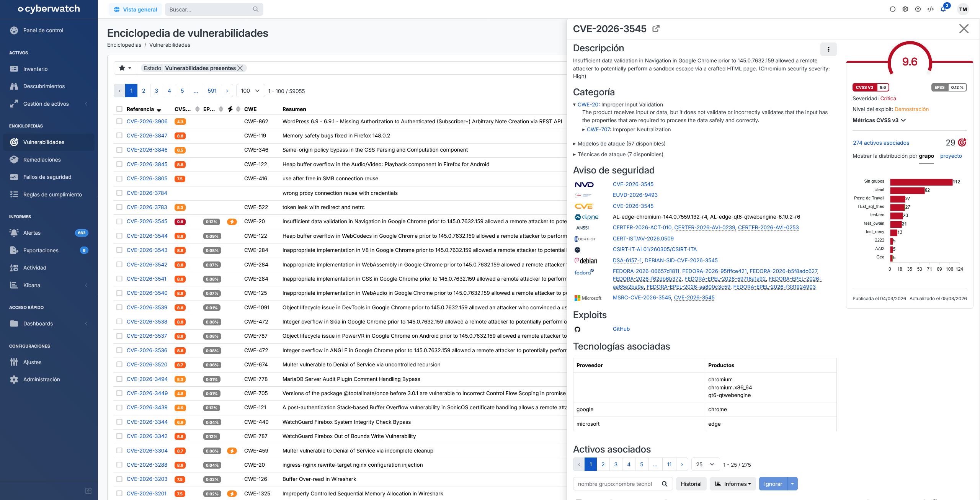Open the star favorites filter dropdown
Viewport: 980px width, 500px height.
(125, 68)
